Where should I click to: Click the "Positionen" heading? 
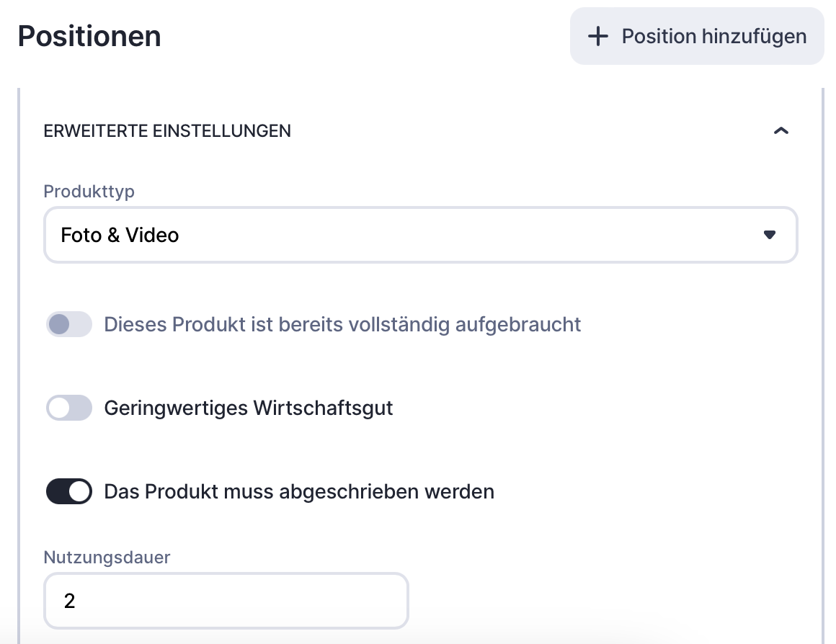[x=89, y=36]
